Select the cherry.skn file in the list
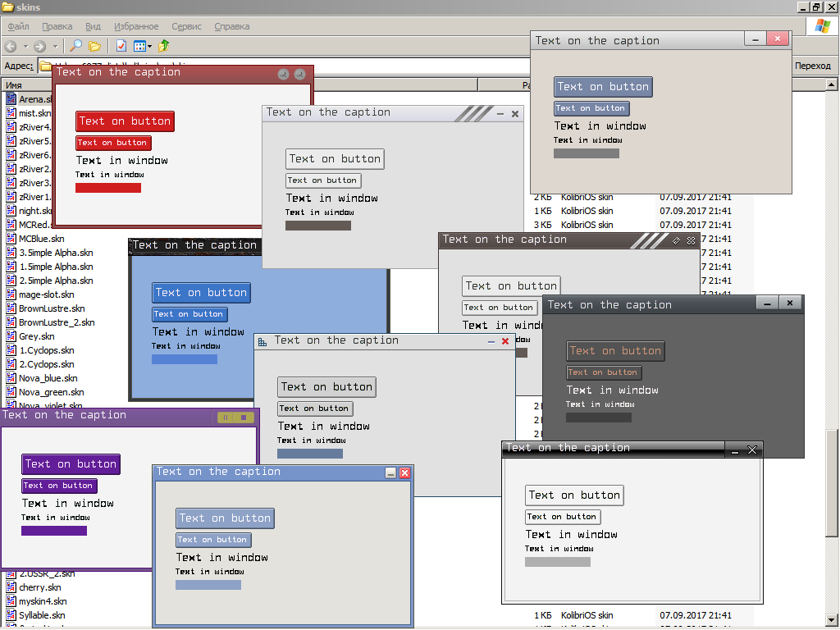This screenshot has height=630, width=840. 39,587
